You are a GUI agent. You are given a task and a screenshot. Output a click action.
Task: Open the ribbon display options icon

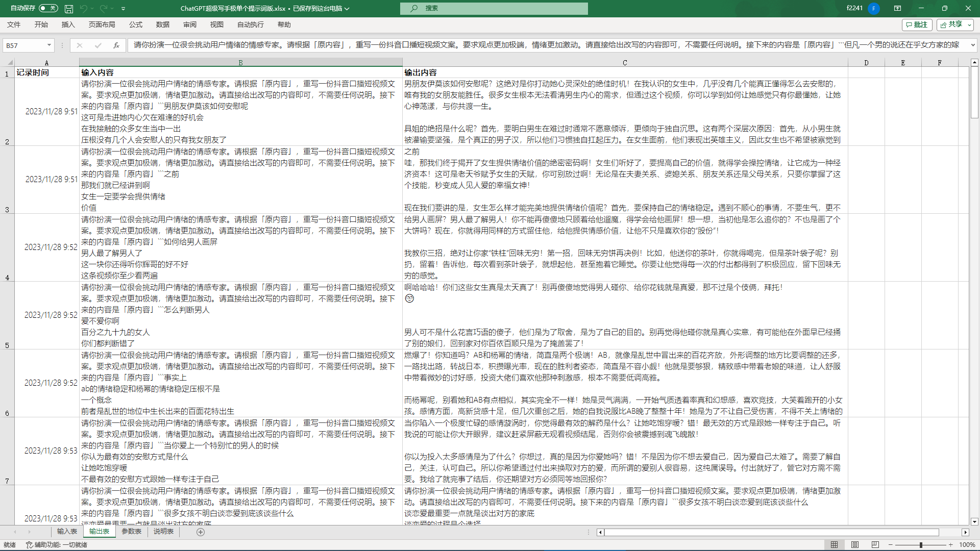pos(897,9)
